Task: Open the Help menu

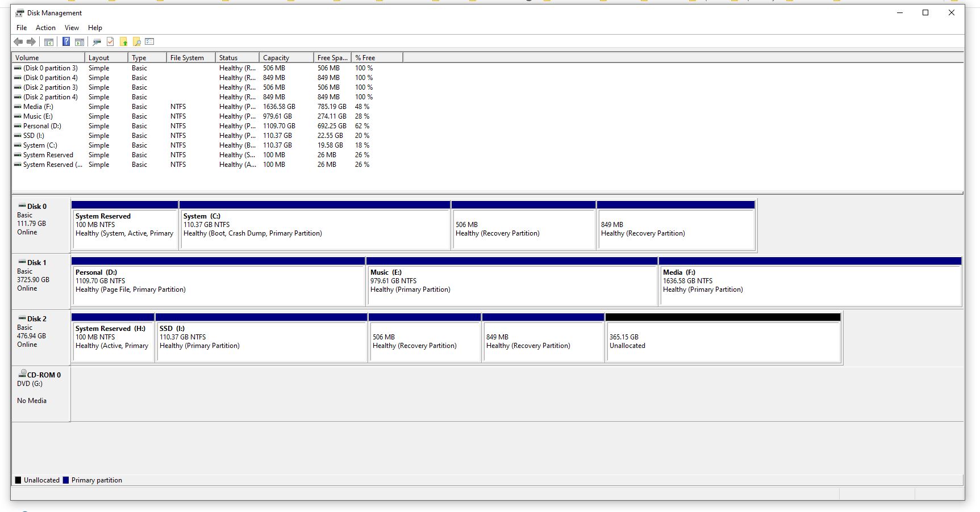Action: coord(95,27)
